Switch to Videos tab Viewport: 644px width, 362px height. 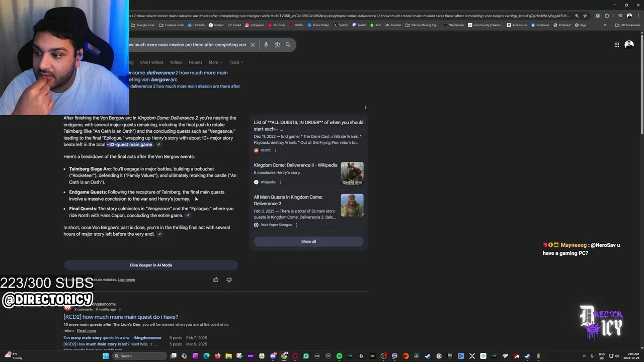[176, 62]
